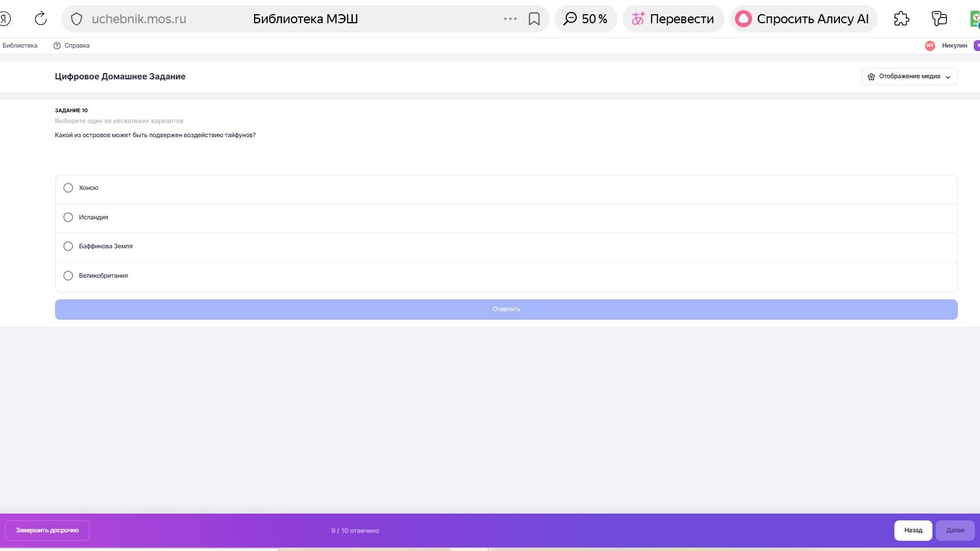Click the Yandex Я logo icon
Image resolution: width=980 pixels, height=551 pixels.
click(x=5, y=19)
